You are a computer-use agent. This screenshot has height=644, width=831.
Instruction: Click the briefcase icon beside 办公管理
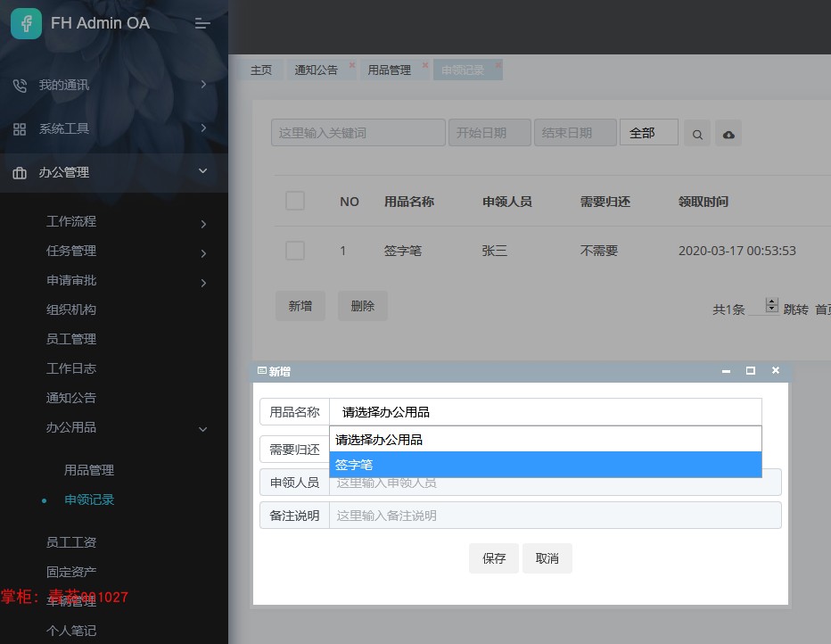tap(20, 173)
